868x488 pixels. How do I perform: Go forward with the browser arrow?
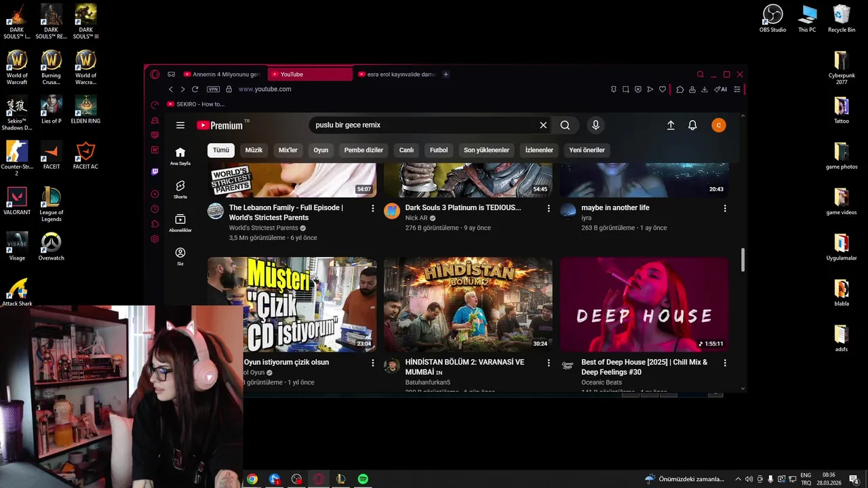[182, 89]
